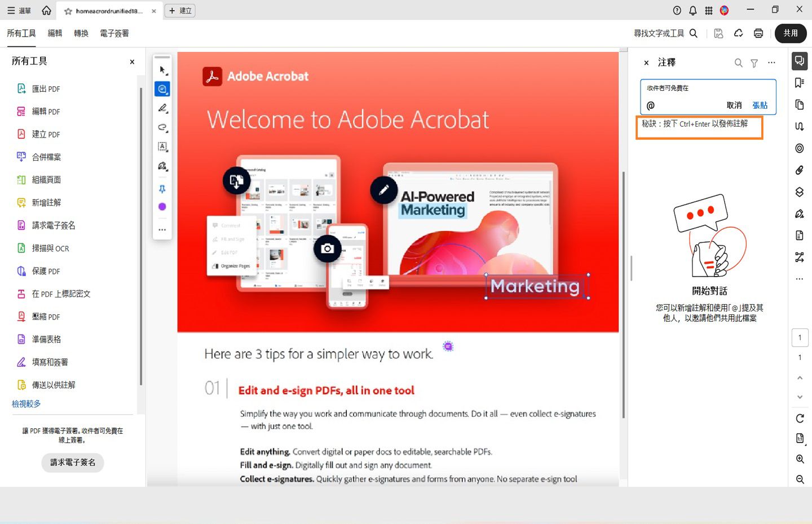Open the 匯出 PDF tool
812x524 pixels.
[x=38, y=88]
